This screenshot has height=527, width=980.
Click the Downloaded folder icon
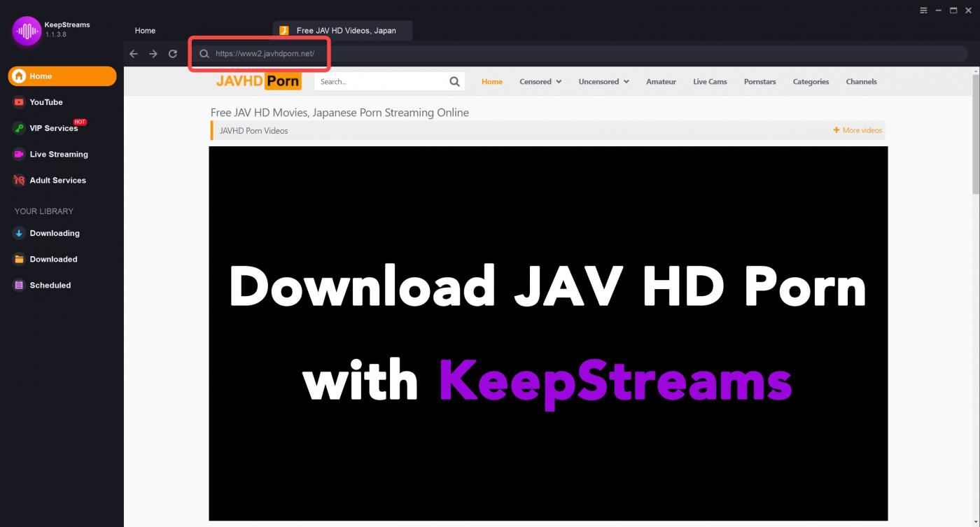[x=19, y=259]
